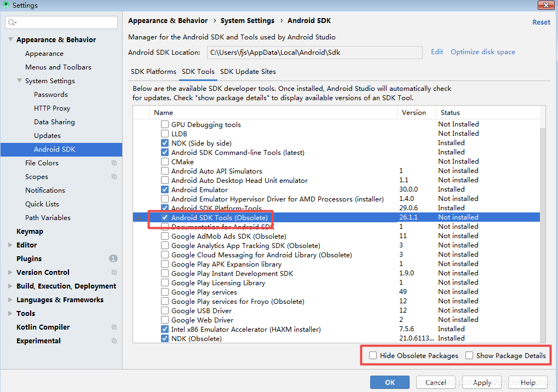Screen dimensions: 558x392
Task: Uncheck NDK (Side by side)
Action: pyautogui.click(x=165, y=143)
